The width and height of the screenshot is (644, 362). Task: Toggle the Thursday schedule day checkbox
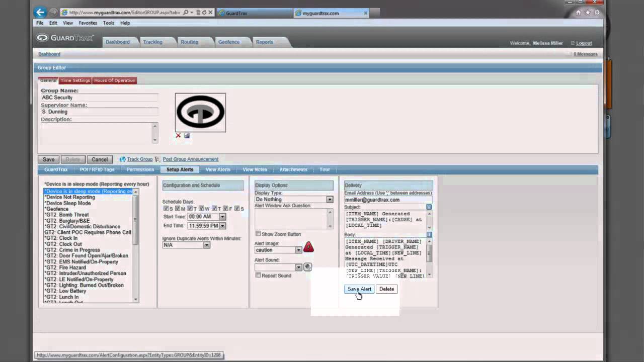(214, 208)
